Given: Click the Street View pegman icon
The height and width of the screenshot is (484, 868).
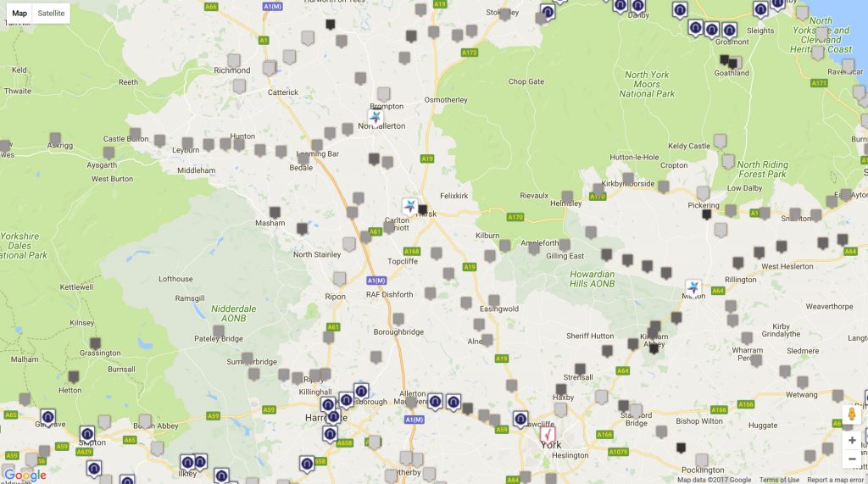Looking at the screenshot, I should pos(852,414).
